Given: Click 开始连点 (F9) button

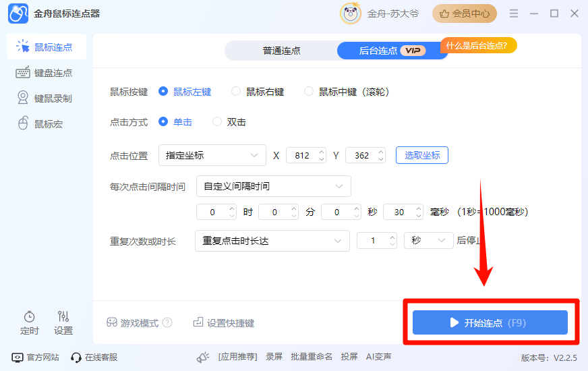Looking at the screenshot, I should tap(490, 322).
